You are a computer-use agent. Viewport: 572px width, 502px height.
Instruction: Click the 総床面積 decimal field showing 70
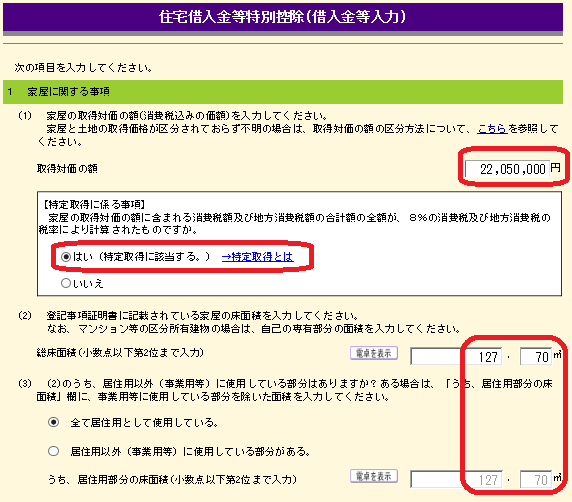[x=536, y=356]
